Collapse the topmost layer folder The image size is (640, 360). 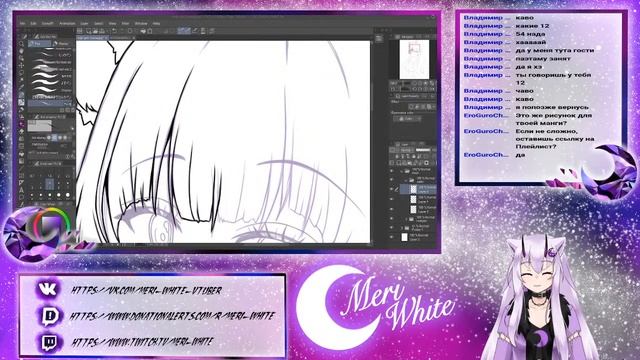click(402, 171)
